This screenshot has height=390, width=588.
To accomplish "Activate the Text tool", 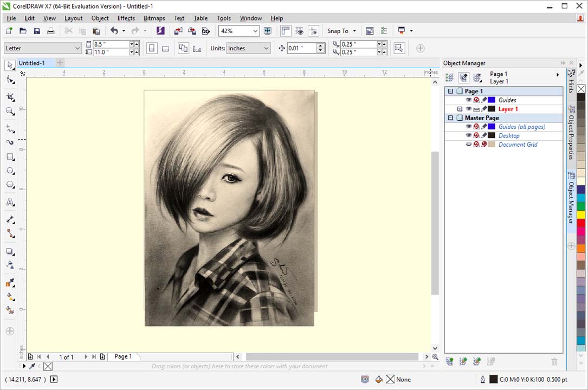I will pyautogui.click(x=10, y=202).
